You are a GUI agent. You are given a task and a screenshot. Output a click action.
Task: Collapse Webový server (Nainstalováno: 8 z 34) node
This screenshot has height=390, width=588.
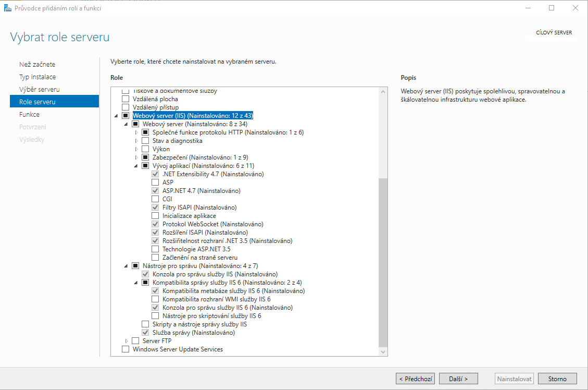point(126,124)
